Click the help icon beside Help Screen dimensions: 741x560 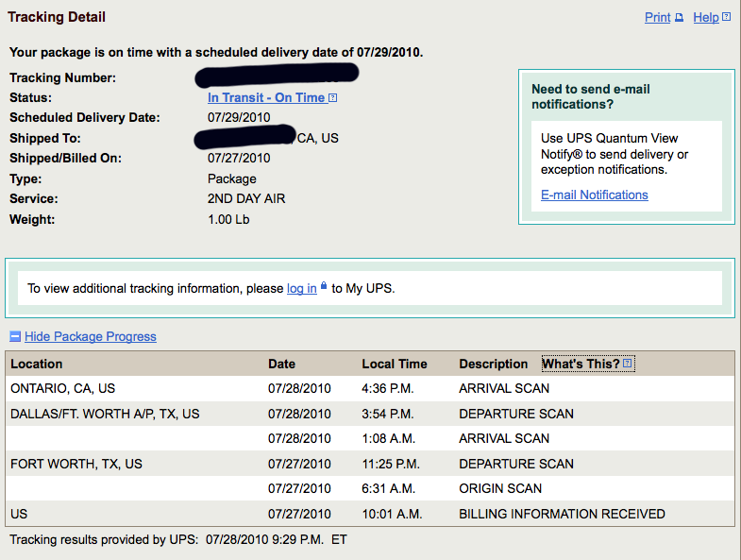(x=727, y=18)
